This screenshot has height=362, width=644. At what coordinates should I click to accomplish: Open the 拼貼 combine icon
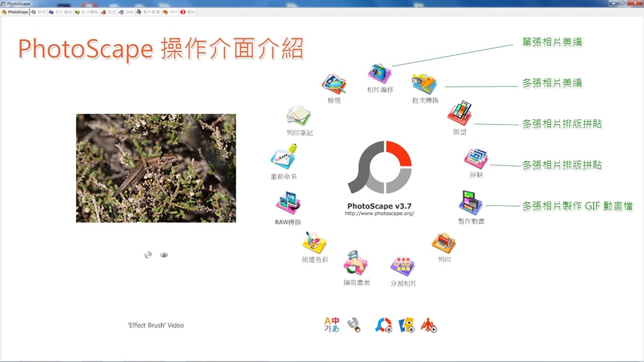(x=476, y=159)
